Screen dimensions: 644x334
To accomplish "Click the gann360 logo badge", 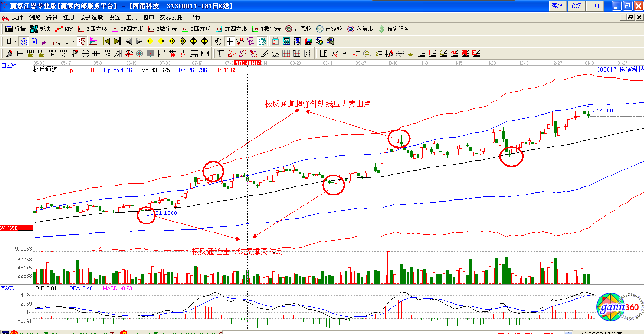I will (x=617, y=308).
